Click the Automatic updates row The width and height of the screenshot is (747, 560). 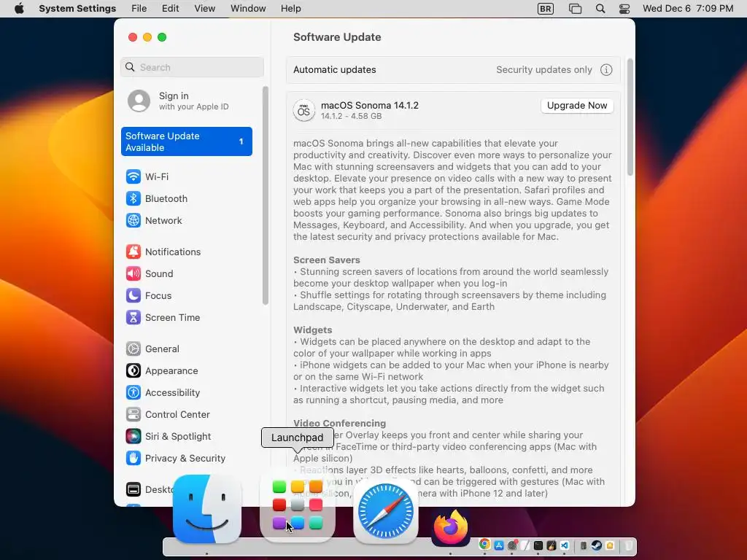point(453,70)
